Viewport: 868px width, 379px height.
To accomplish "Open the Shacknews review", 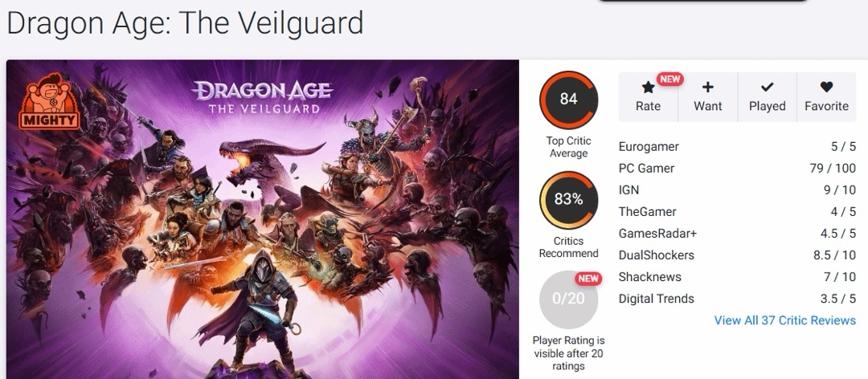I will coord(737,277).
